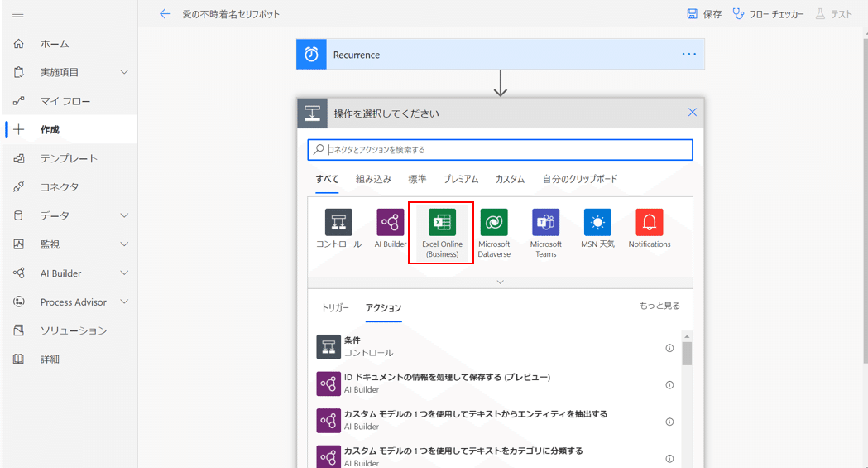868x468 pixels.
Task: Click the Process Advisor sidebar icon
Action: [x=18, y=302]
